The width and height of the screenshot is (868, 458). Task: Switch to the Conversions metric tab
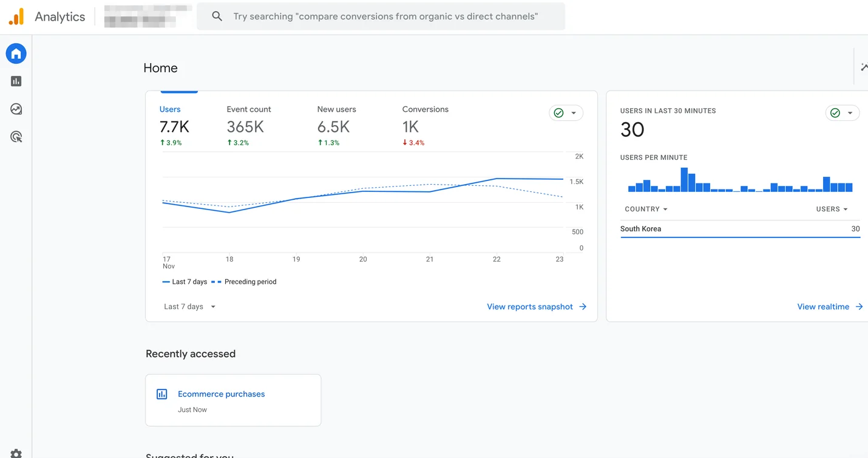[425, 125]
